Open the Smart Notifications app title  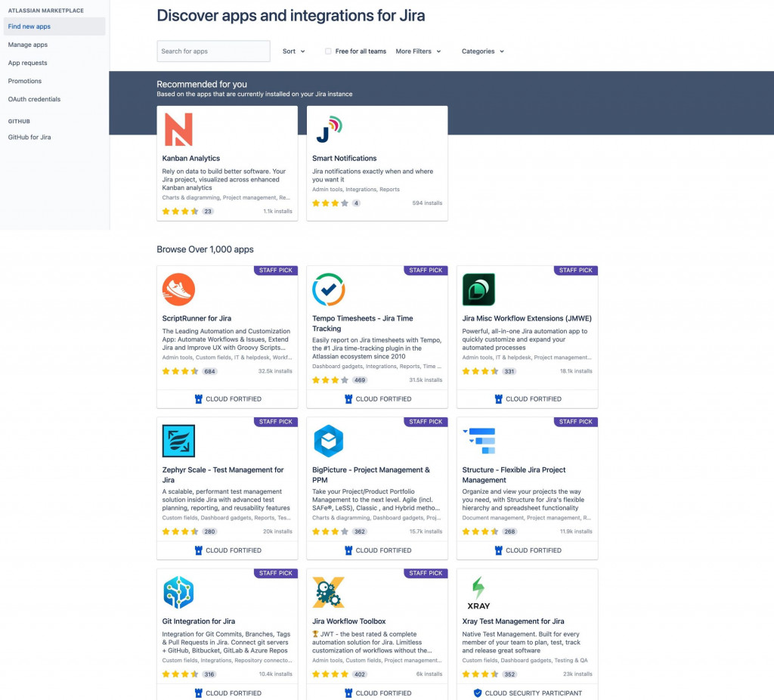click(344, 159)
